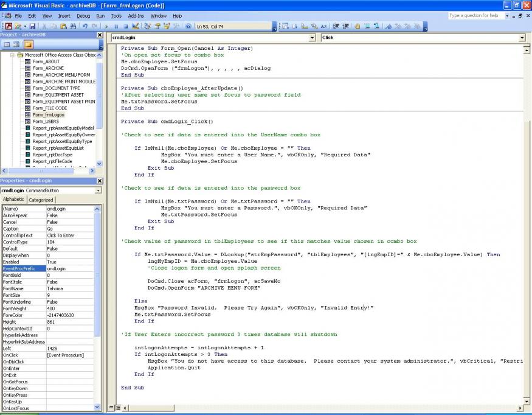Click the 'Type a question for help' box
The width and height of the screenshot is (532, 415).
click(474, 15)
